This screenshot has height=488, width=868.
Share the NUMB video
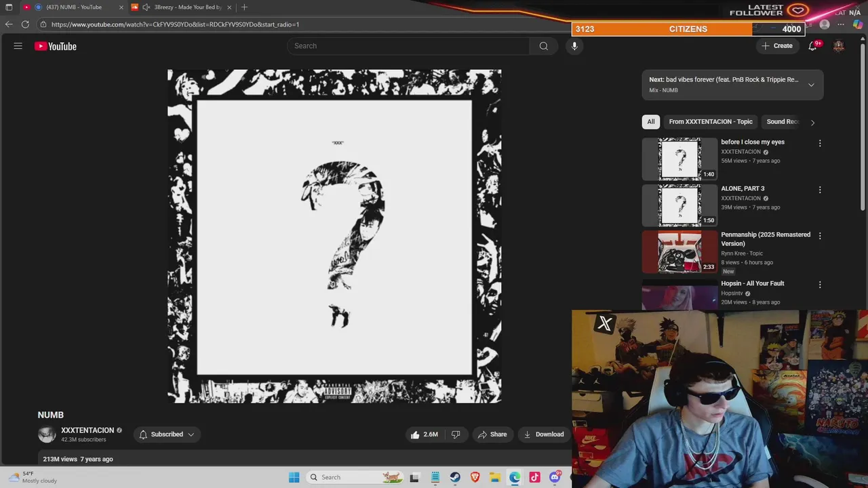click(492, 434)
